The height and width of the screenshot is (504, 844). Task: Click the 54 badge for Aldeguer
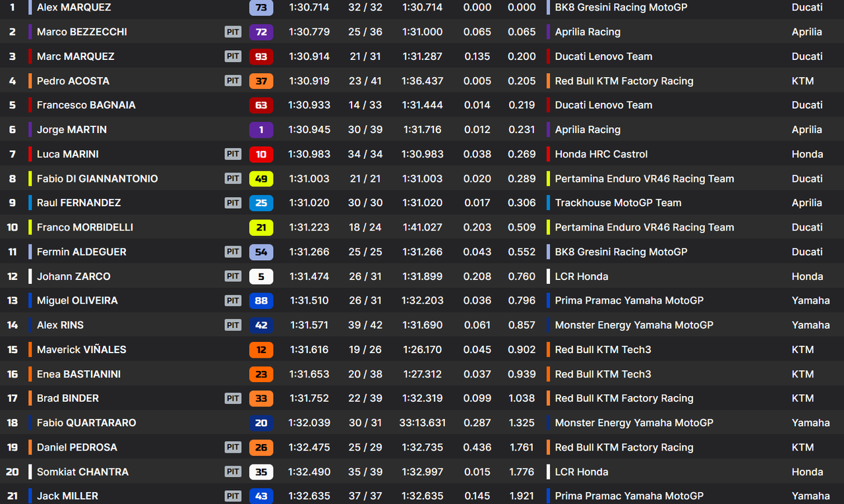click(261, 252)
